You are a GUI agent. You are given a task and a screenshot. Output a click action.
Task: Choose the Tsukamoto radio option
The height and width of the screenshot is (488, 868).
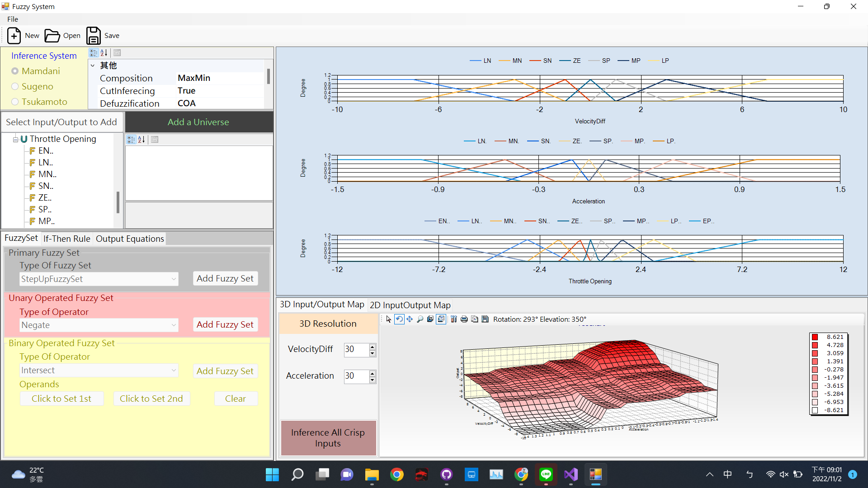[x=15, y=102]
